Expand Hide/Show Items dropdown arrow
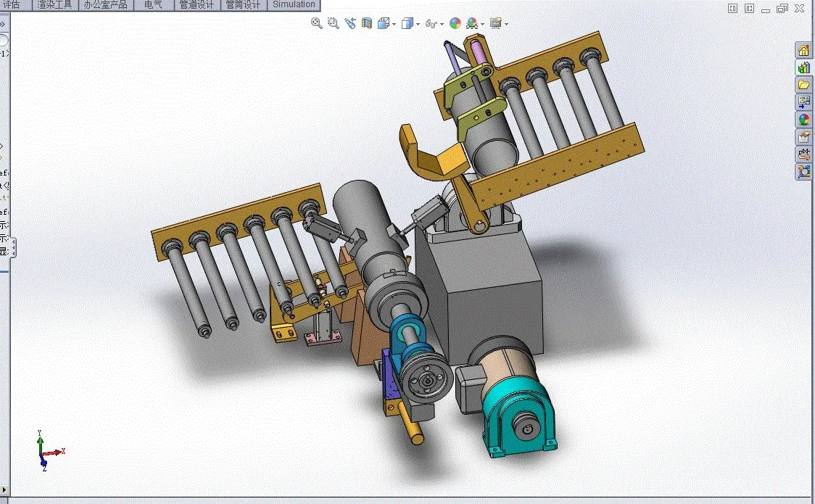815x504 pixels. coord(442,24)
